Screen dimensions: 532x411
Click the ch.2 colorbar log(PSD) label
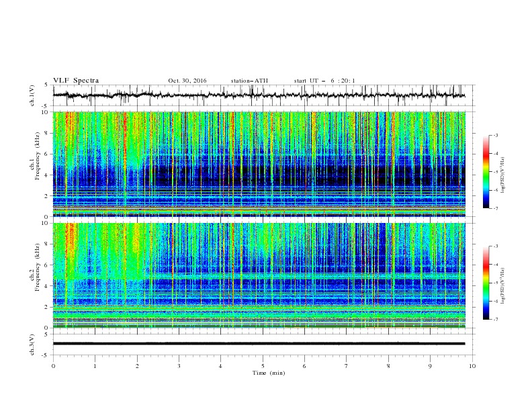[x=503, y=286]
